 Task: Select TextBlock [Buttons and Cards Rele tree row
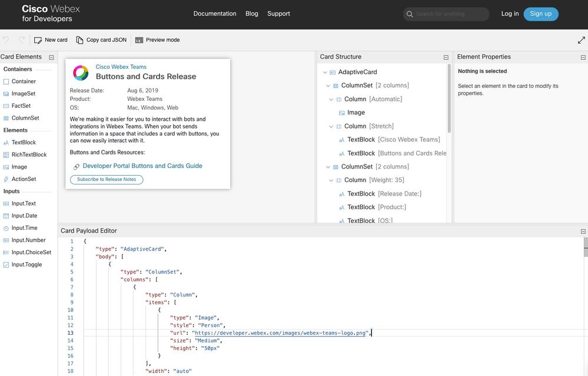393,153
